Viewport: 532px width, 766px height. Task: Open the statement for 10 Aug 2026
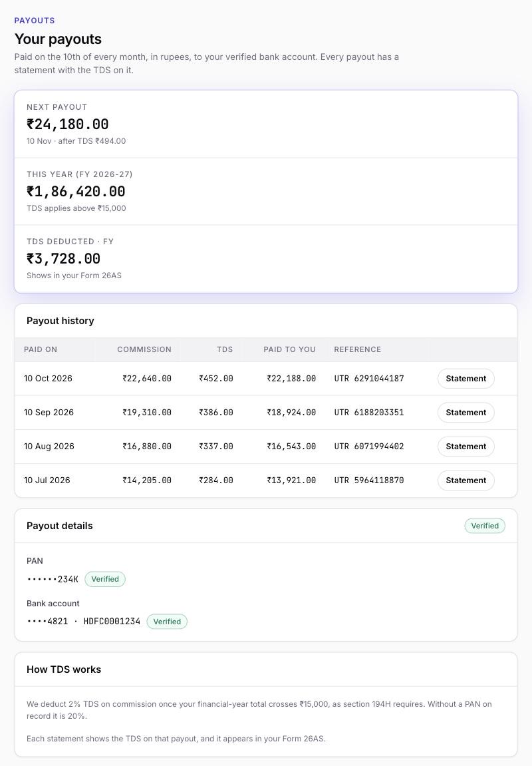tap(465, 447)
